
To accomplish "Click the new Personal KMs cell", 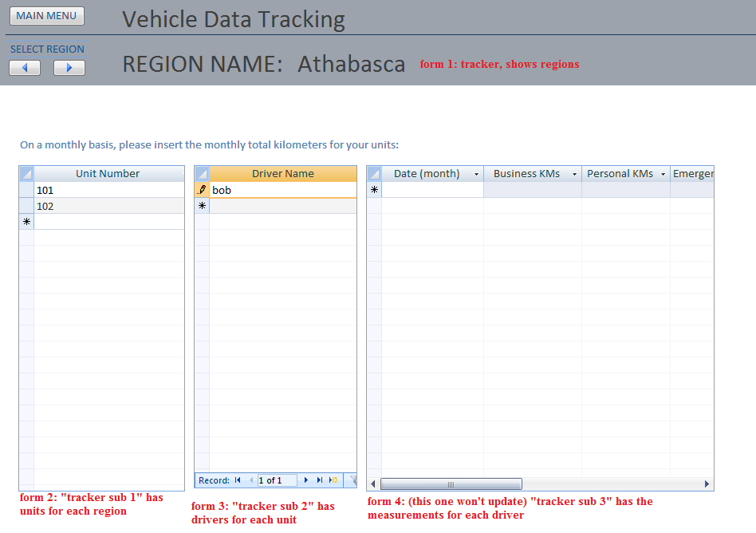I will 626,190.
